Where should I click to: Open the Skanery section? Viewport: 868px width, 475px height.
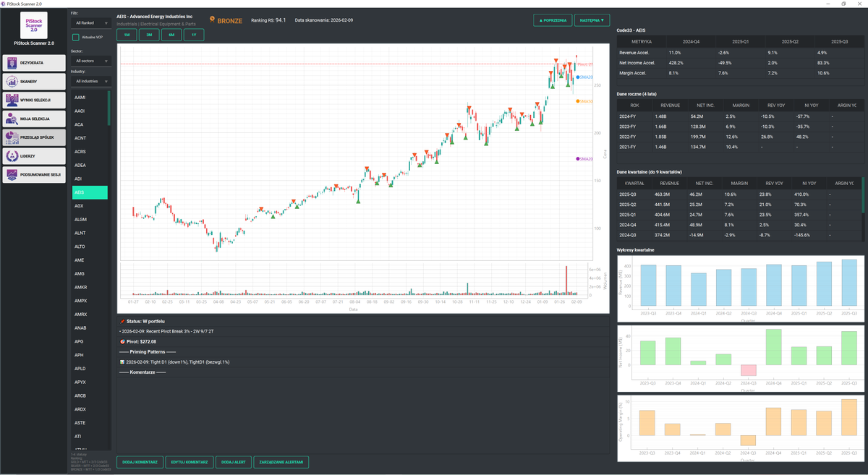[x=34, y=82]
